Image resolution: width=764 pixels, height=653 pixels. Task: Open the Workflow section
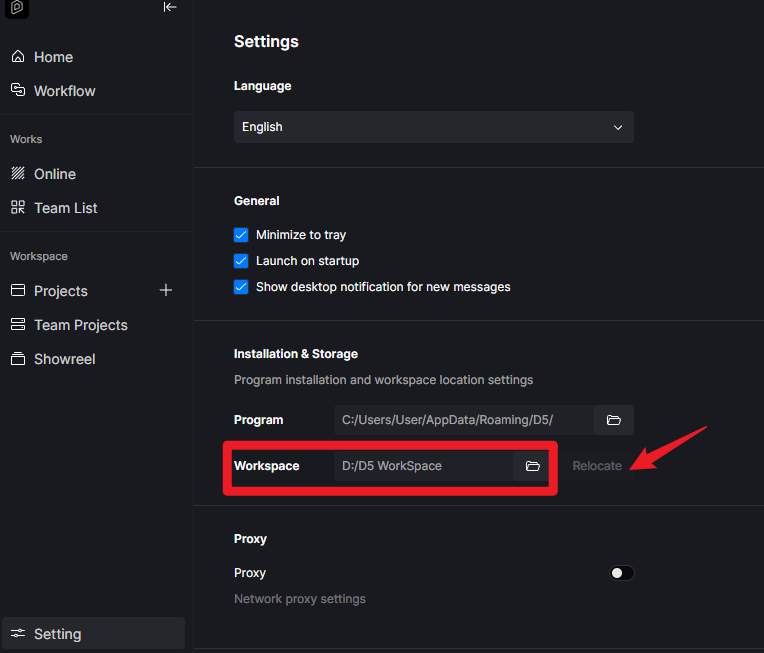click(x=64, y=91)
